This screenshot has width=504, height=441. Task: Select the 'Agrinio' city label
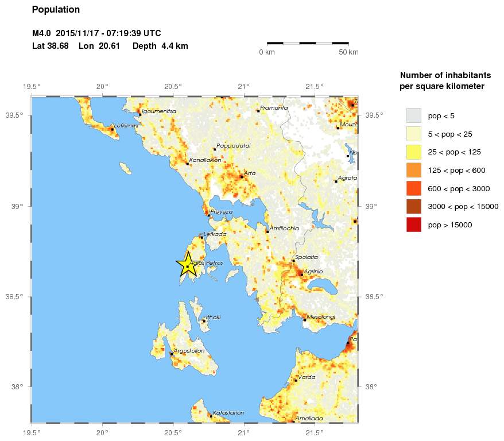click(313, 272)
